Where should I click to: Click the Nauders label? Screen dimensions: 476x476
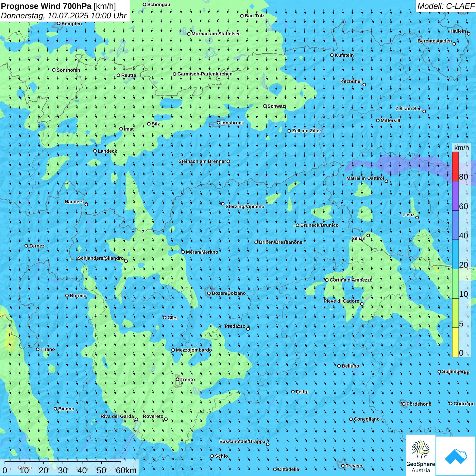pos(74,202)
